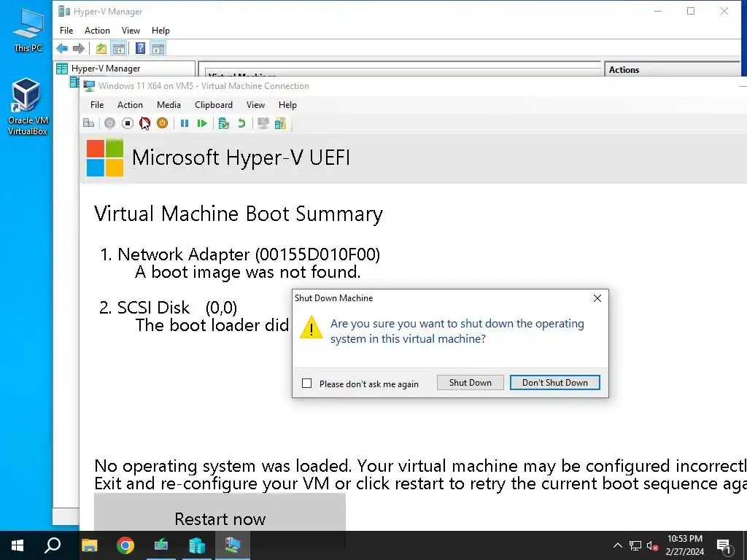Click the network tray icon
This screenshot has width=747, height=560.
tap(635, 545)
